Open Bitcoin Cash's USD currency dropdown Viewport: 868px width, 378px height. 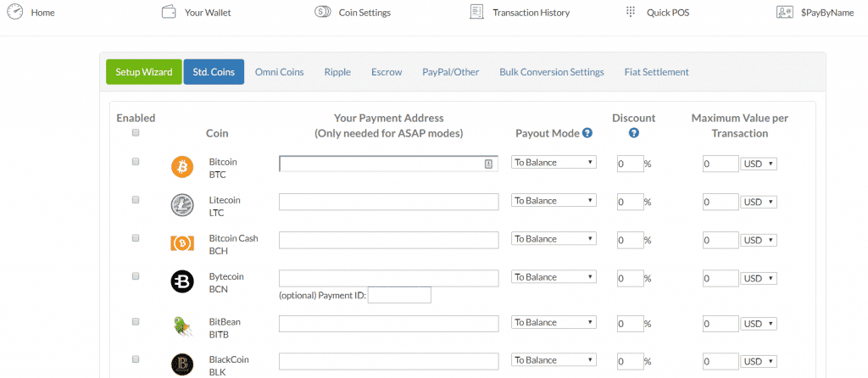(x=759, y=241)
